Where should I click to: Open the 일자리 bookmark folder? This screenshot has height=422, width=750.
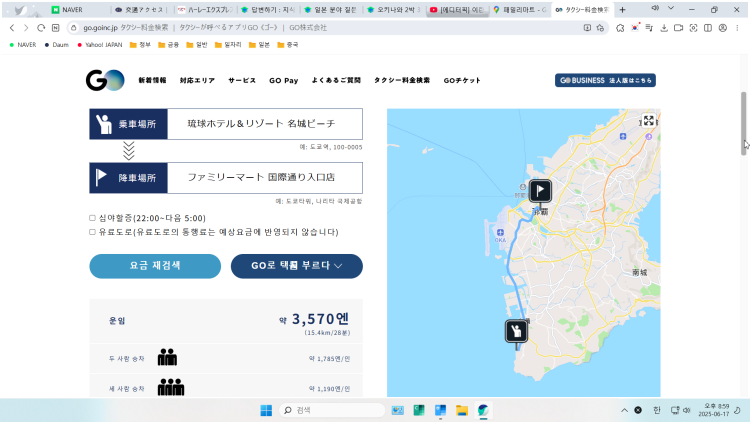click(228, 45)
